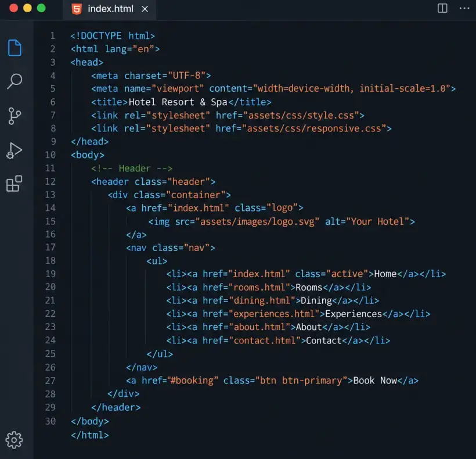
Task: Close the index.html tab
Action: point(145,9)
